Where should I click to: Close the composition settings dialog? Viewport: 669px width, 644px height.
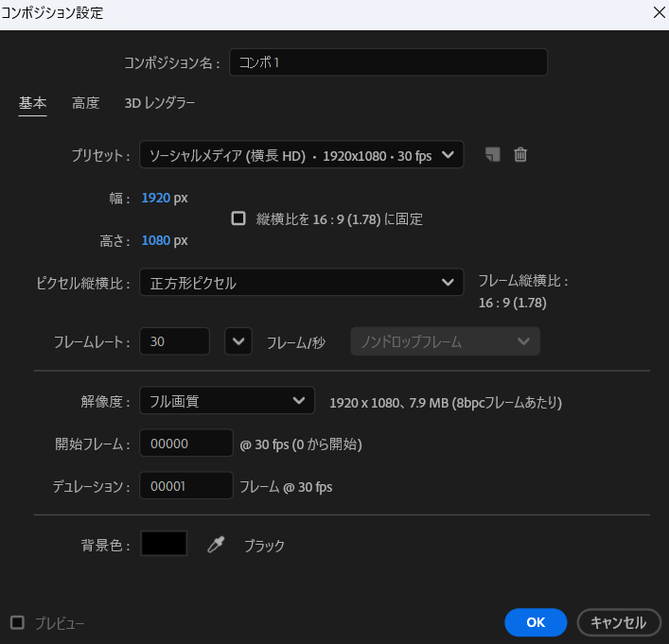pyautogui.click(x=658, y=12)
